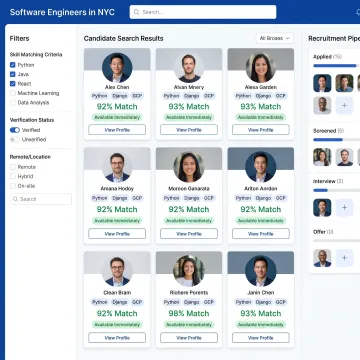Select the avatar in the Offer stage
Image resolution: width=360 pixels, height=360 pixels.
[322, 258]
